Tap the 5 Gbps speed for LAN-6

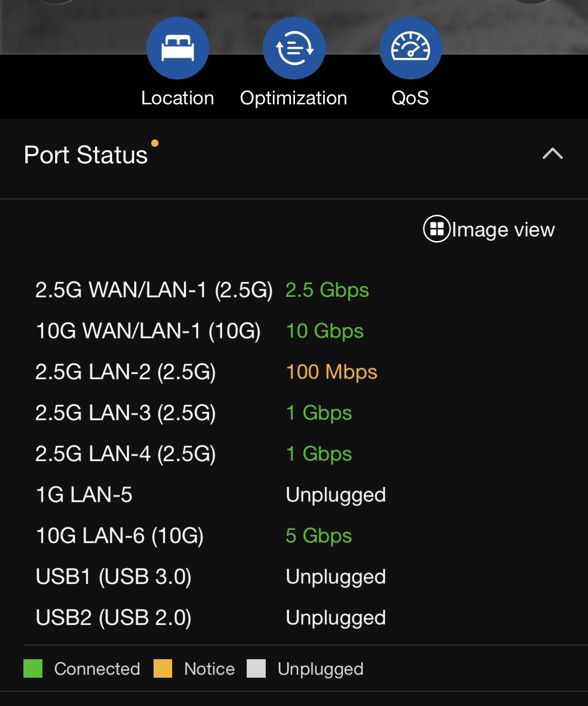[318, 536]
